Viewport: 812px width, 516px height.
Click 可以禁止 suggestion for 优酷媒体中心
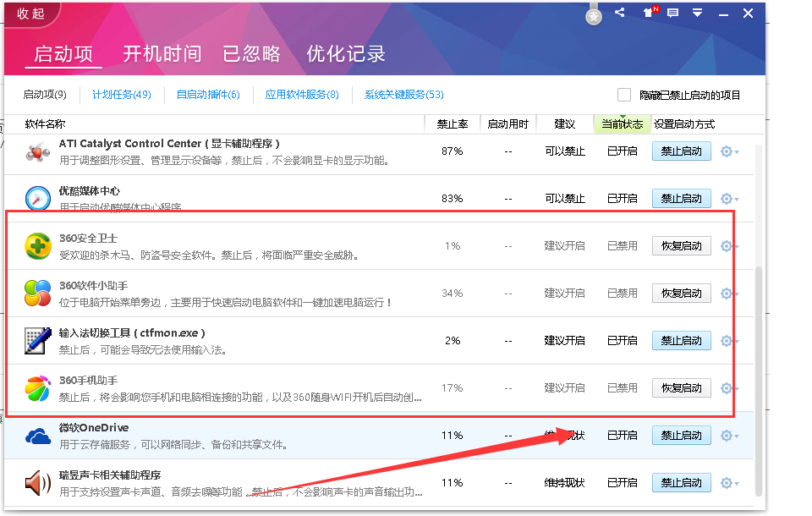click(564, 199)
